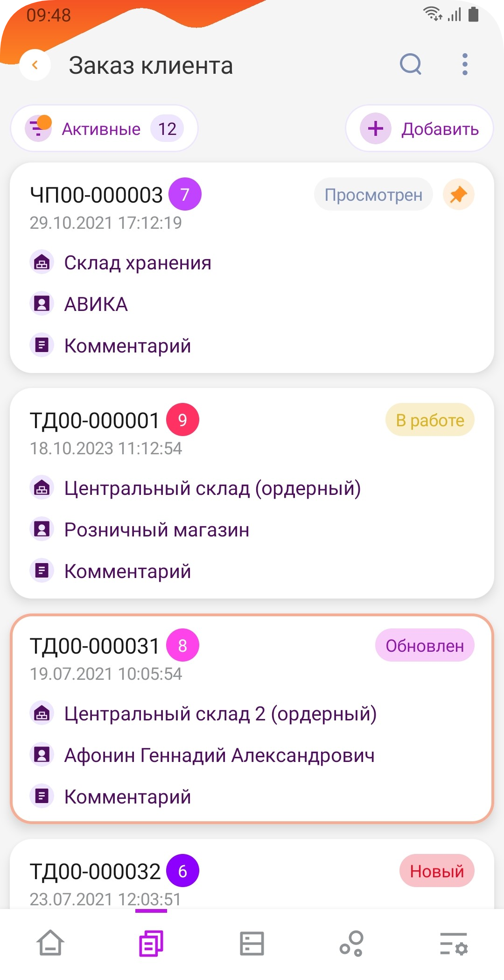Open order ТД00-000032
The image size is (504, 980).
[95, 871]
